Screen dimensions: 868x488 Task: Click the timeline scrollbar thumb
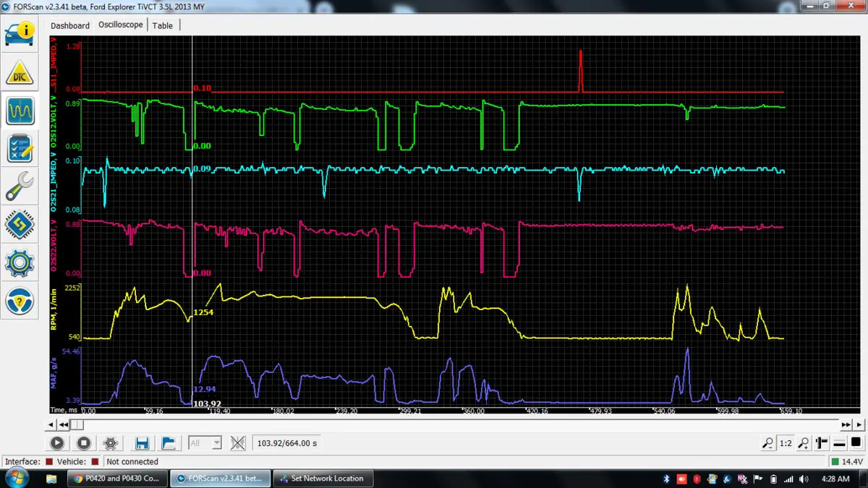(77, 424)
